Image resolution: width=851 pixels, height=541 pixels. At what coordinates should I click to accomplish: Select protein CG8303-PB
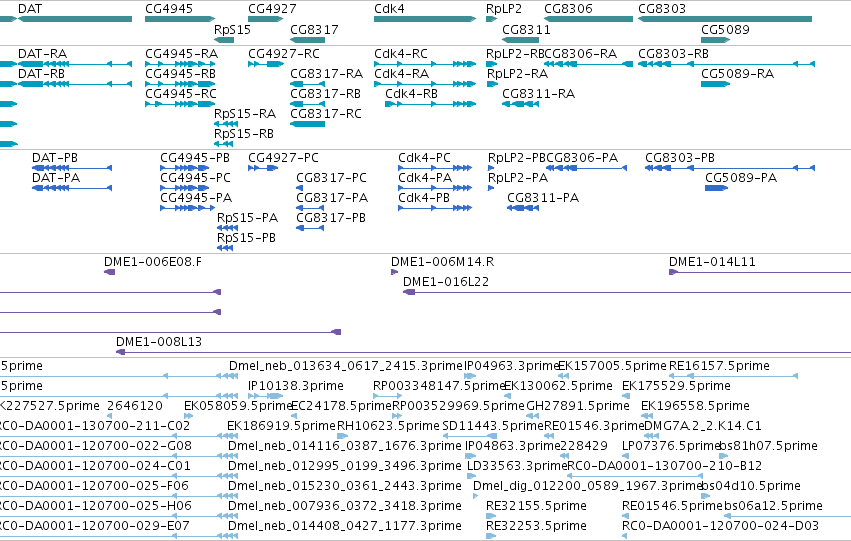[x=730, y=168]
